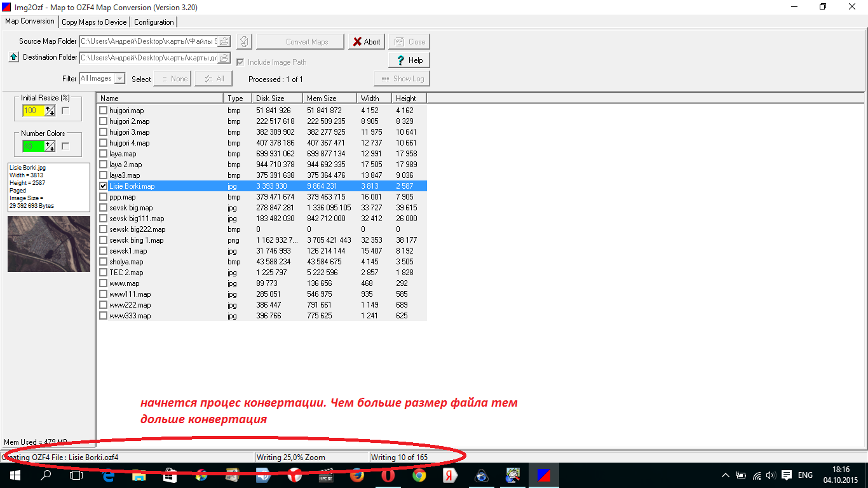Open Firefox from the taskbar
Viewport: 868px width, 488px height.
(x=356, y=475)
